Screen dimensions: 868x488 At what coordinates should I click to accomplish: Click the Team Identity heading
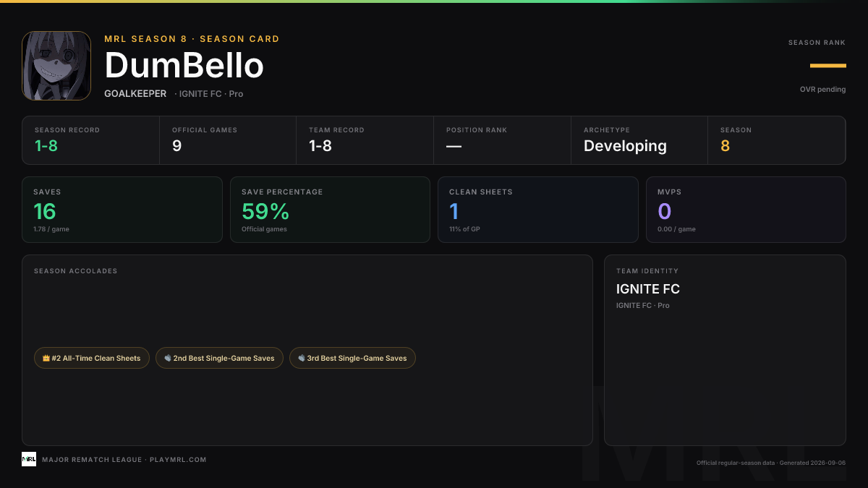(647, 271)
